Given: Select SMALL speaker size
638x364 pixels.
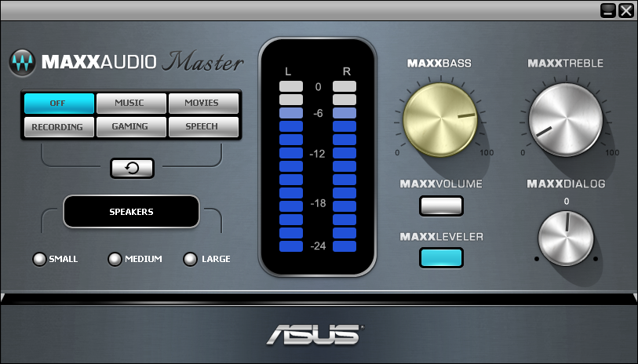Looking at the screenshot, I should pyautogui.click(x=39, y=259).
